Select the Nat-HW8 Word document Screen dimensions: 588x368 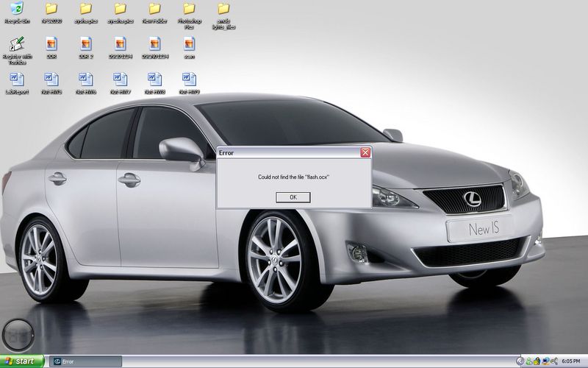click(x=154, y=83)
